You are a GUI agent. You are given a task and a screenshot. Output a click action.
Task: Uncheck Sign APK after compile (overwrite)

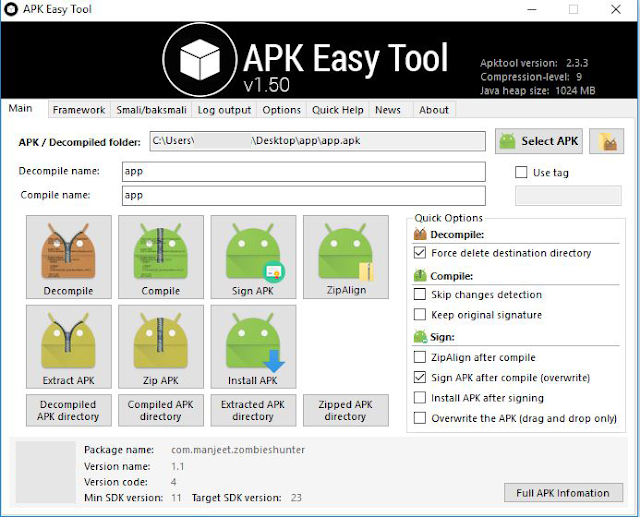pyautogui.click(x=420, y=377)
